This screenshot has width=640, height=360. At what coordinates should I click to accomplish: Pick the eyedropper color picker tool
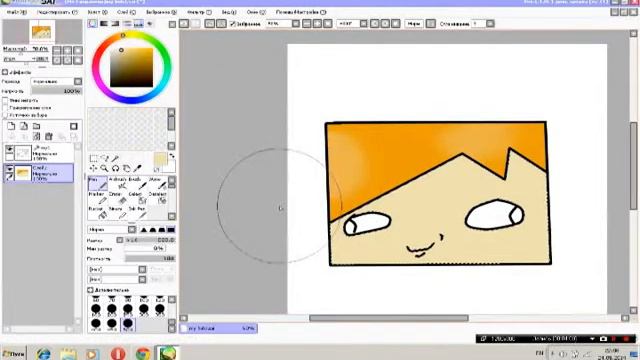point(138,168)
